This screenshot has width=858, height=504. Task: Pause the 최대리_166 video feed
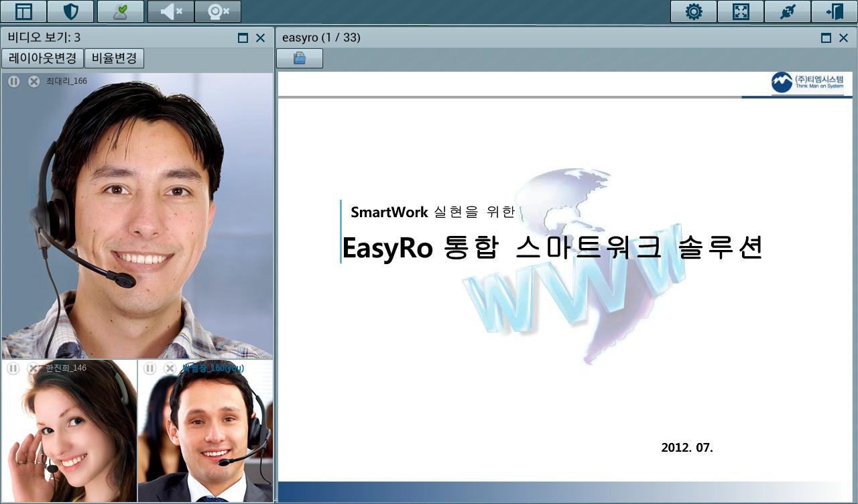click(14, 82)
